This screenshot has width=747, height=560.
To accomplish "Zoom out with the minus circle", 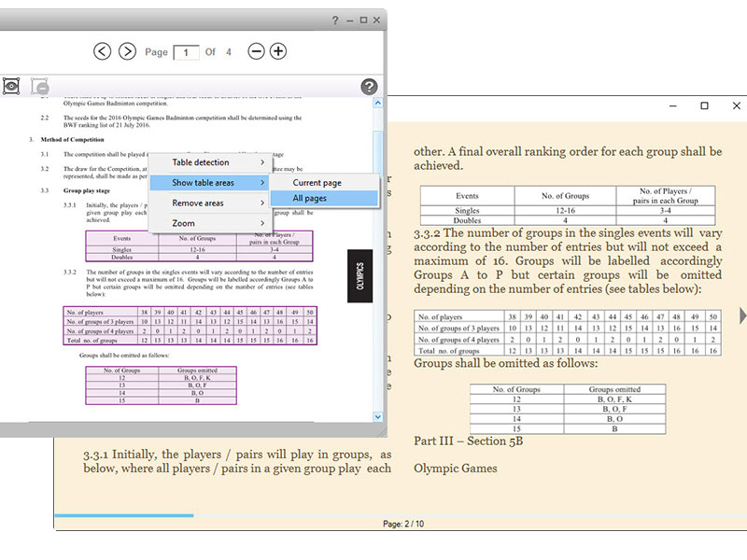I will (256, 51).
